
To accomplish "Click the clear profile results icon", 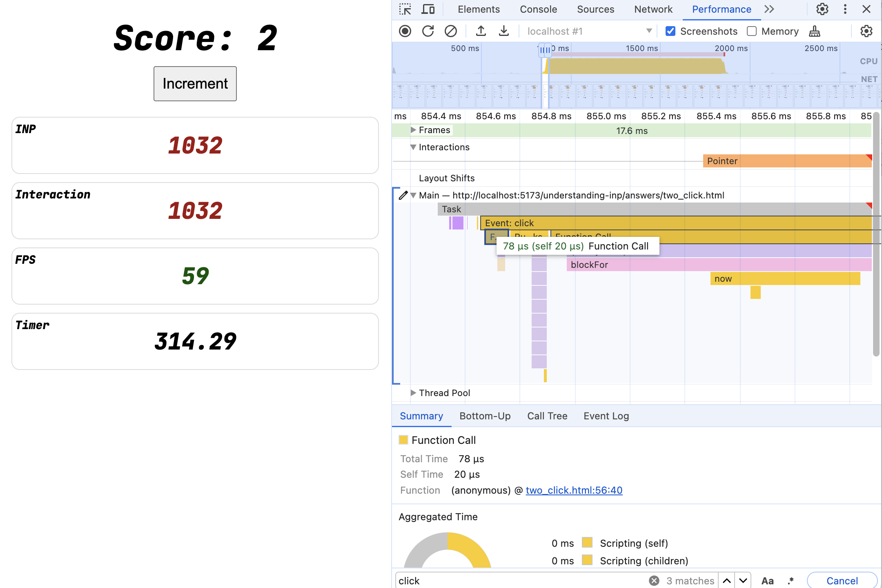I will pos(450,31).
